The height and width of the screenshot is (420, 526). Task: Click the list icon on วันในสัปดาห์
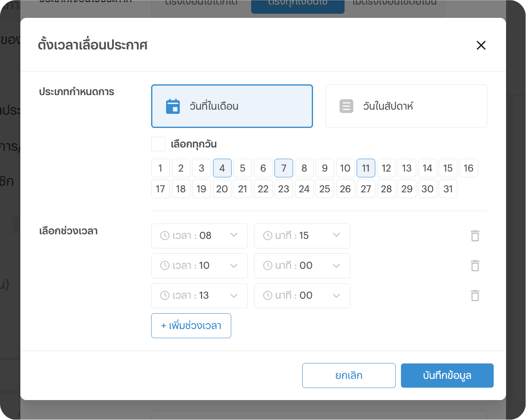[346, 106]
